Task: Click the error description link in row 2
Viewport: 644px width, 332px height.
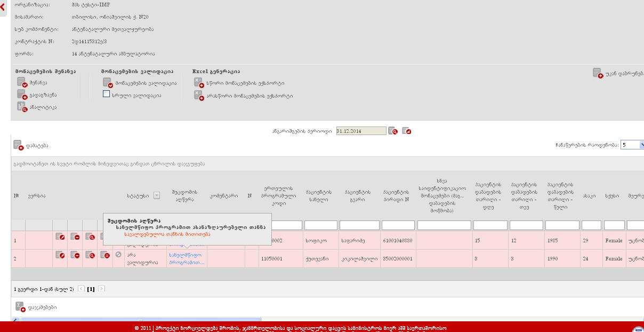Action: click(x=187, y=258)
